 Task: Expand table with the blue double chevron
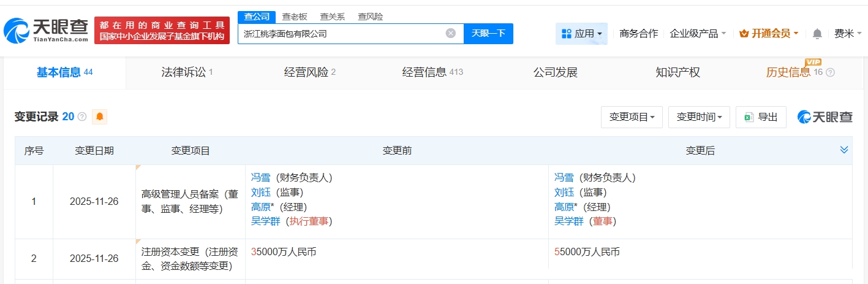click(844, 150)
